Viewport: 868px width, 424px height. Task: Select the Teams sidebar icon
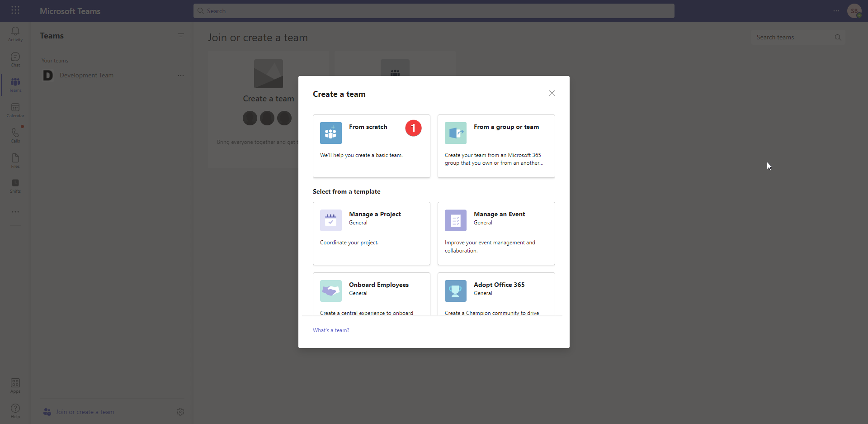coord(15,85)
